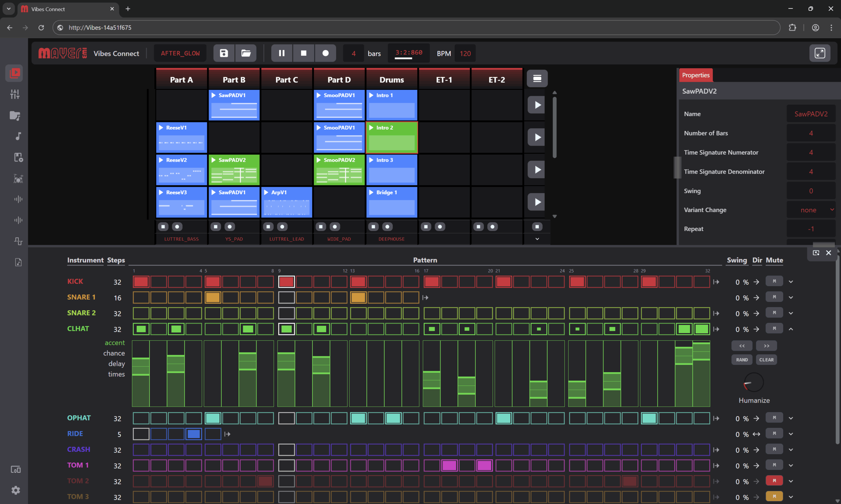
Task: Select the Properties tab
Action: (x=695, y=75)
